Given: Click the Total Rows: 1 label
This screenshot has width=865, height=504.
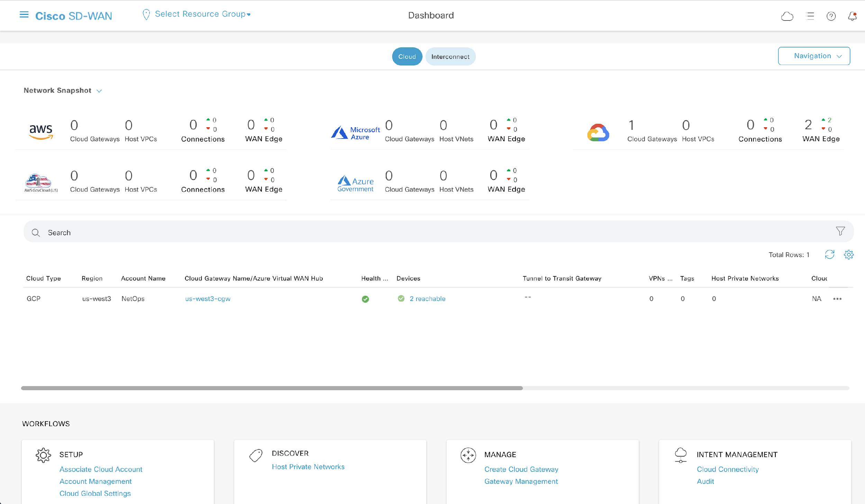Looking at the screenshot, I should pos(789,255).
